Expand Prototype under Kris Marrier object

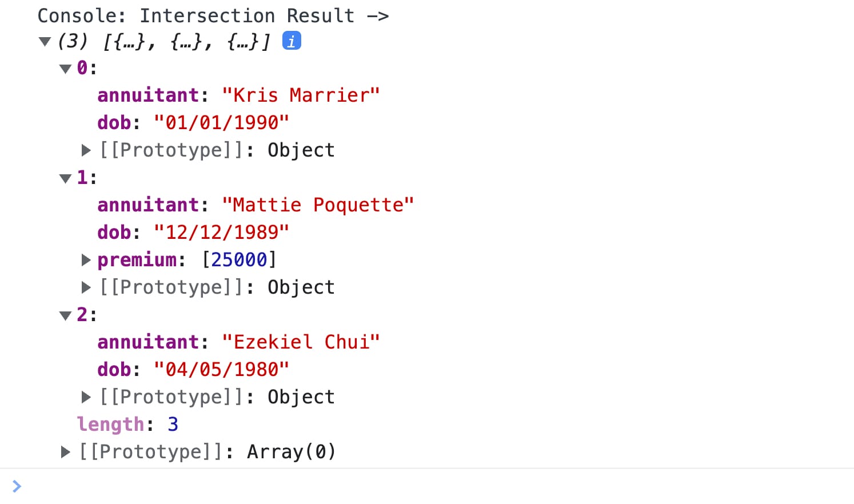click(x=86, y=150)
